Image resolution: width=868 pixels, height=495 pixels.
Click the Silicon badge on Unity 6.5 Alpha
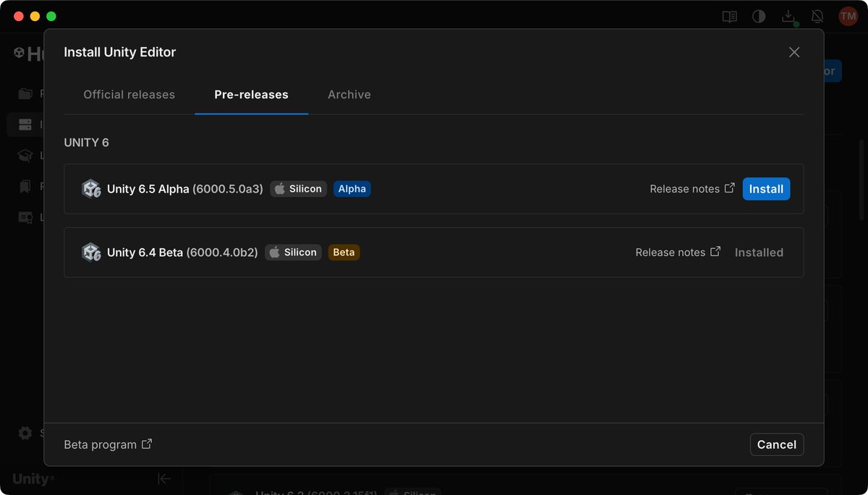pos(299,189)
